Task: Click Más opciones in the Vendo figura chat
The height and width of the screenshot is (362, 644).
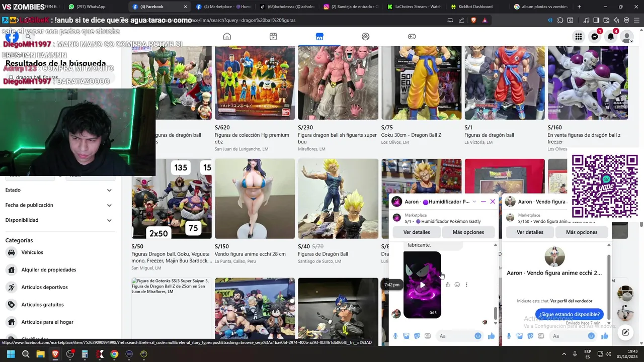Action: 581,232
